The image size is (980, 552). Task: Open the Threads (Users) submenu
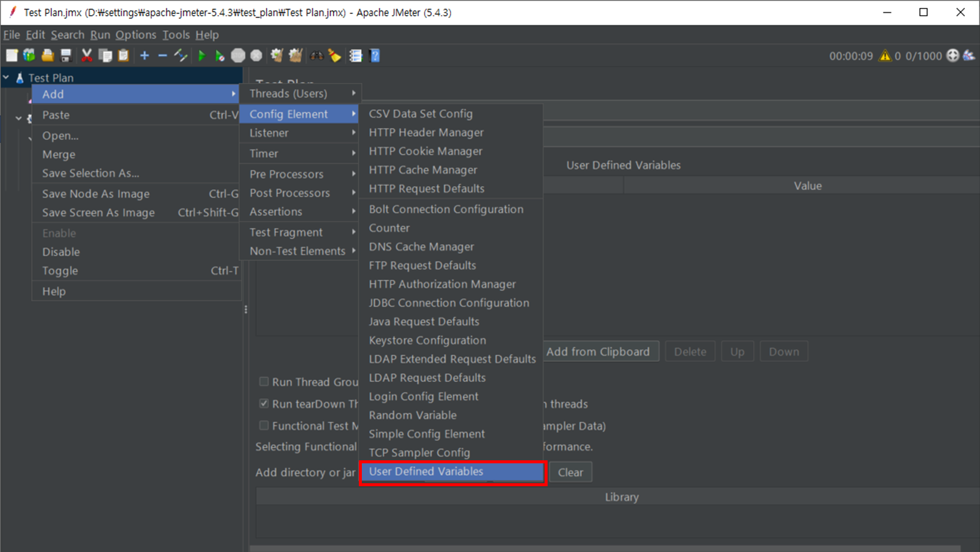(x=300, y=94)
